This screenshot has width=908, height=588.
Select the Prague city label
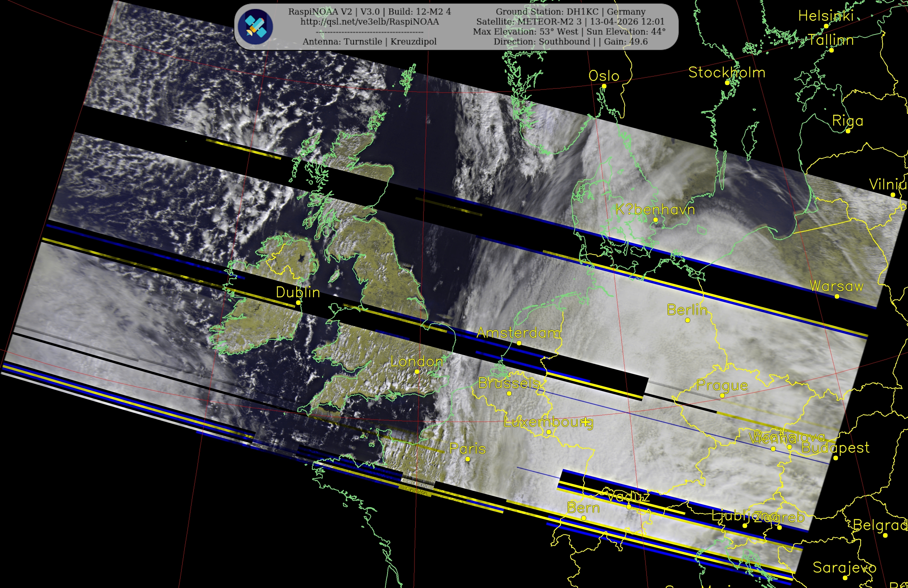tap(722, 385)
